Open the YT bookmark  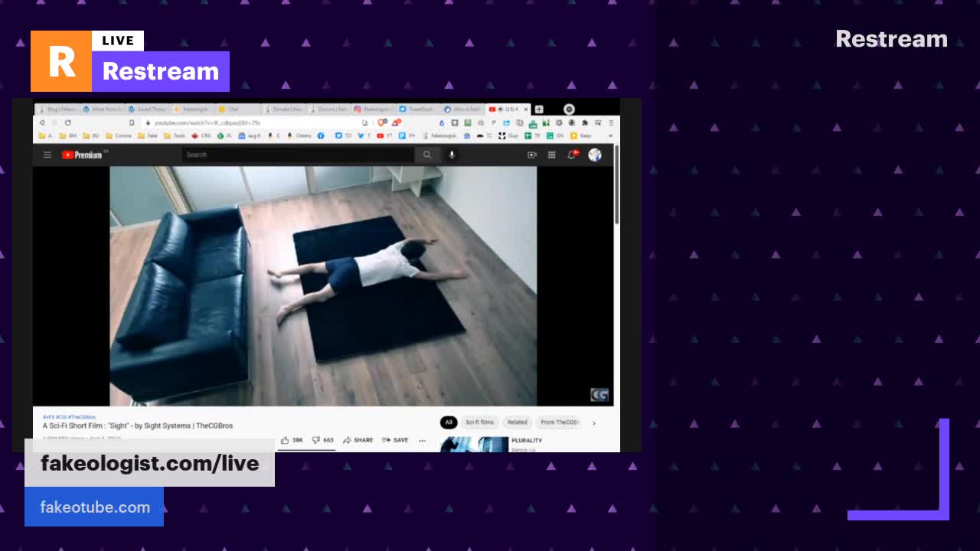point(384,135)
